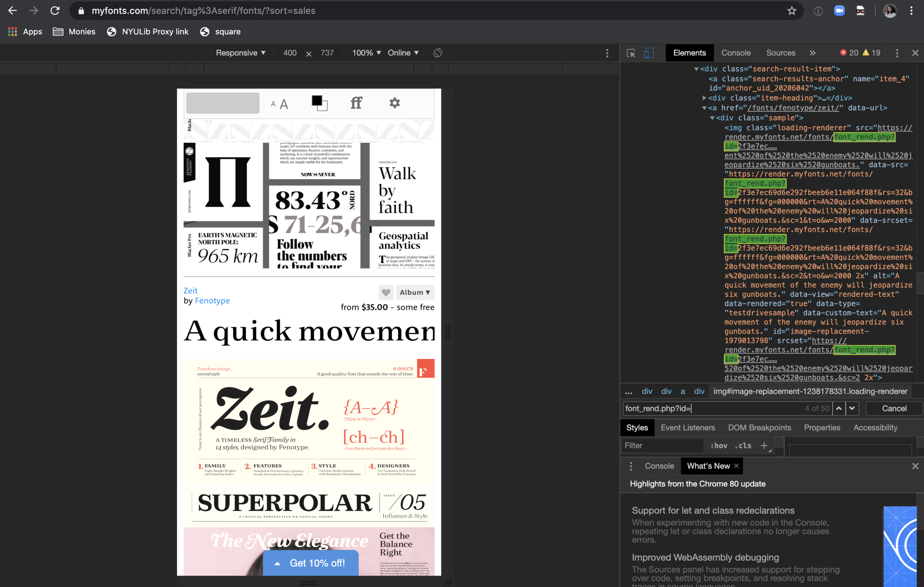Cancel the DevTools search
Image resolution: width=924 pixels, height=587 pixels.
click(894, 408)
